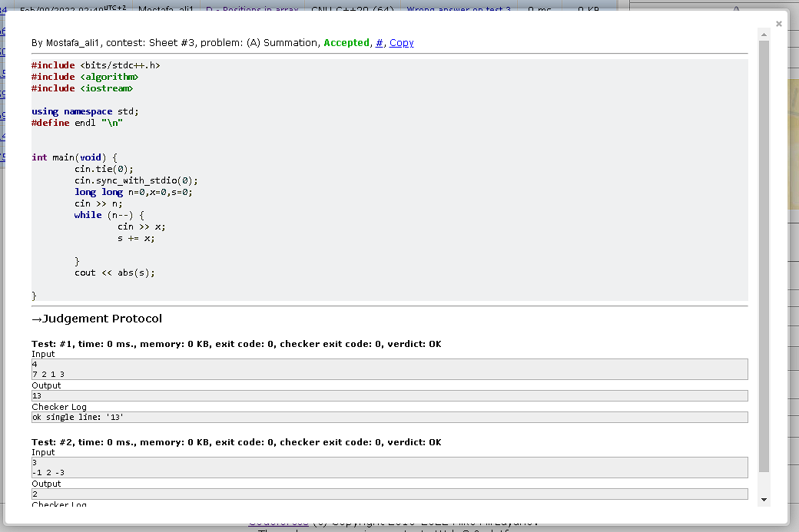Click the scrollbar up arrow
This screenshot has height=532, width=799.
(x=763, y=33)
